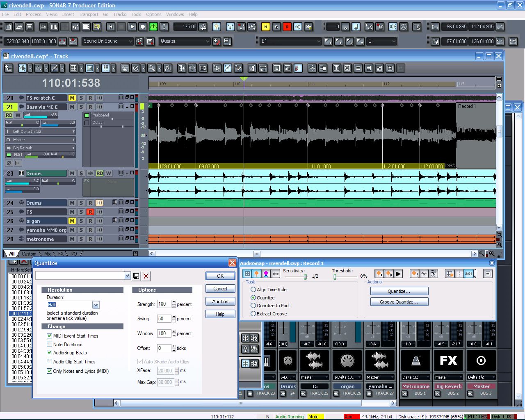
Task: Open the Tracks menu
Action: (x=120, y=14)
